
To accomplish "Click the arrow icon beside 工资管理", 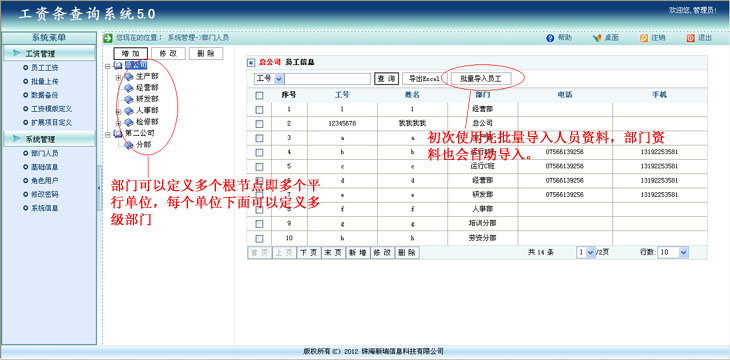I will 17,53.
